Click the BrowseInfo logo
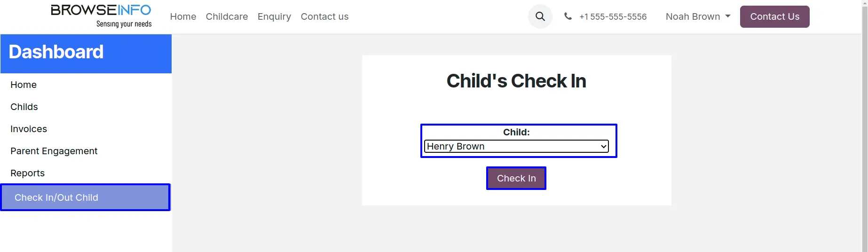 coord(101,16)
